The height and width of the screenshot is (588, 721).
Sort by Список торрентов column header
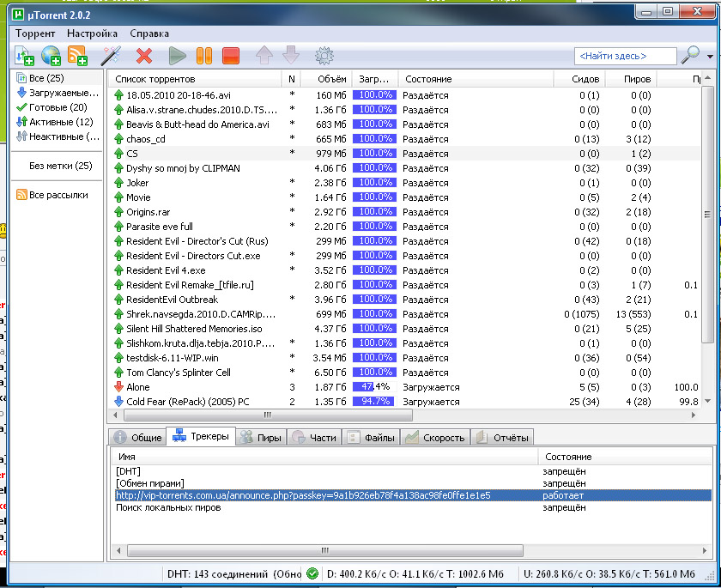click(195, 79)
